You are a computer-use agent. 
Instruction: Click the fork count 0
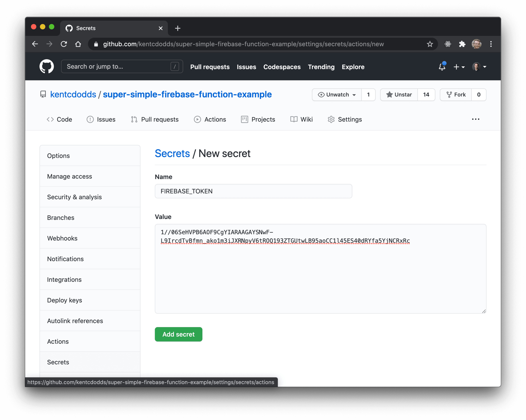479,95
